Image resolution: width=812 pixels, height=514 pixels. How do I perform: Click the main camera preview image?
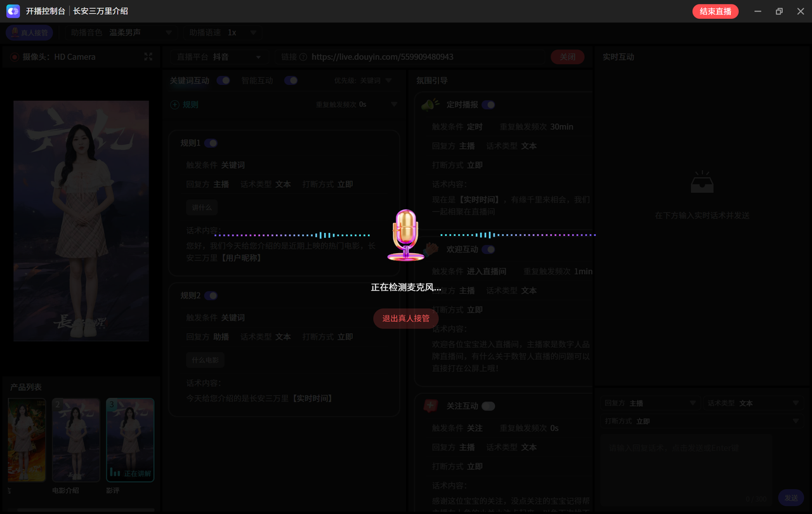[81, 221]
